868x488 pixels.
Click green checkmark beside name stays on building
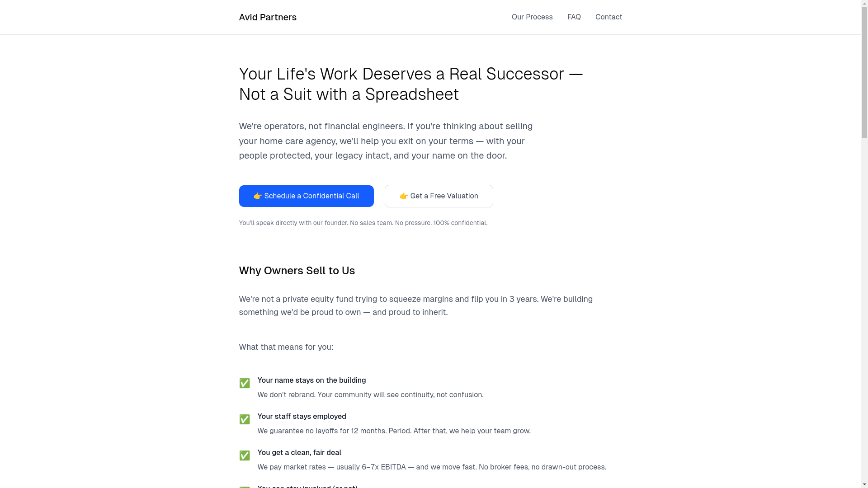click(244, 383)
